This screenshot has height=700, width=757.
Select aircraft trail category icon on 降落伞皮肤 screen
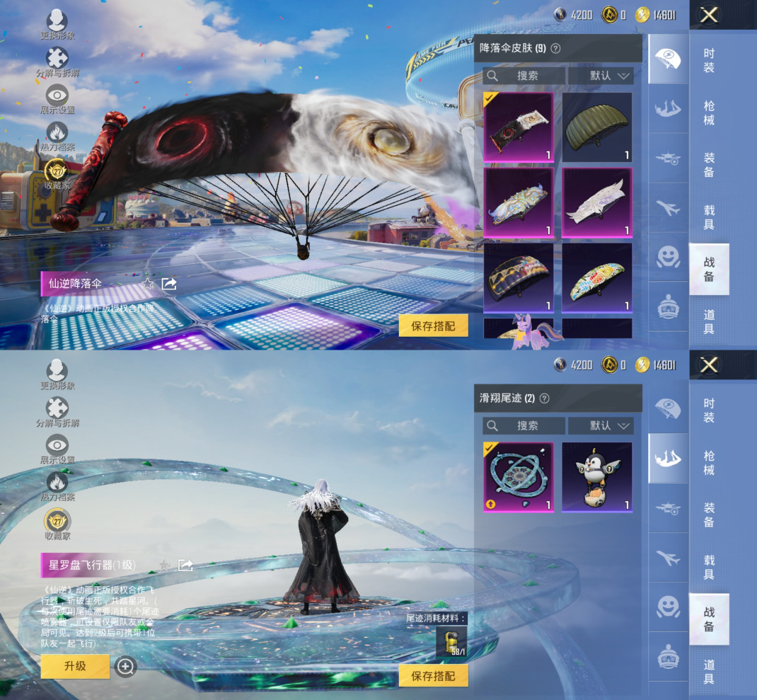pos(668,158)
